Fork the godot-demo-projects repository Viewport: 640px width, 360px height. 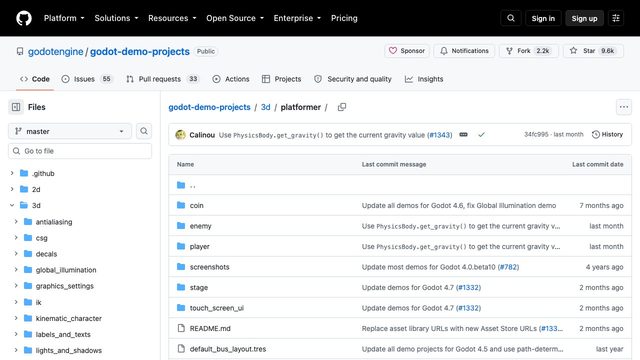click(x=529, y=51)
